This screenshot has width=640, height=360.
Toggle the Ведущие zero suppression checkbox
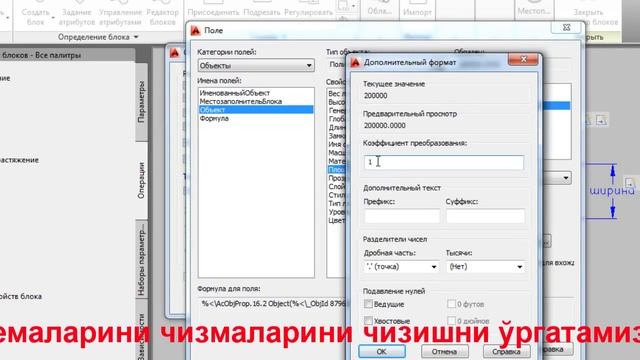point(368,304)
